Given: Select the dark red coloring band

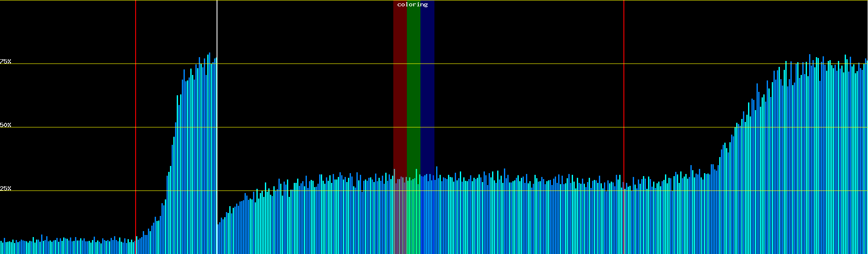Looking at the screenshot, I should point(400,85).
